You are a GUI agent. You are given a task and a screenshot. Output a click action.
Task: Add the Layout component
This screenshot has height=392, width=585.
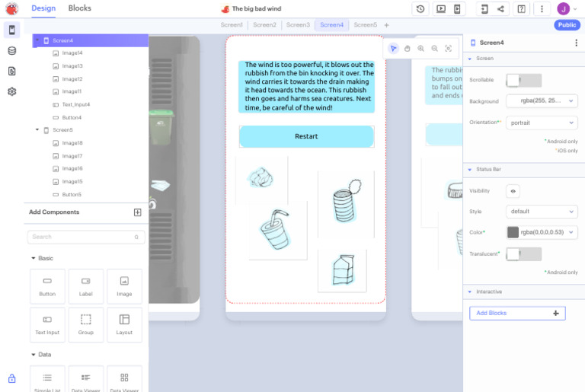point(124,325)
